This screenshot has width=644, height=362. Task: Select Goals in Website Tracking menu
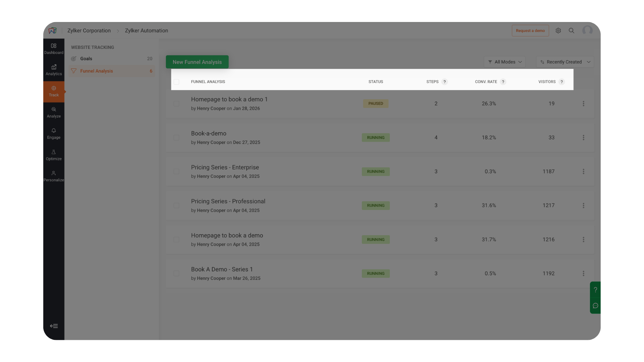[x=86, y=59]
